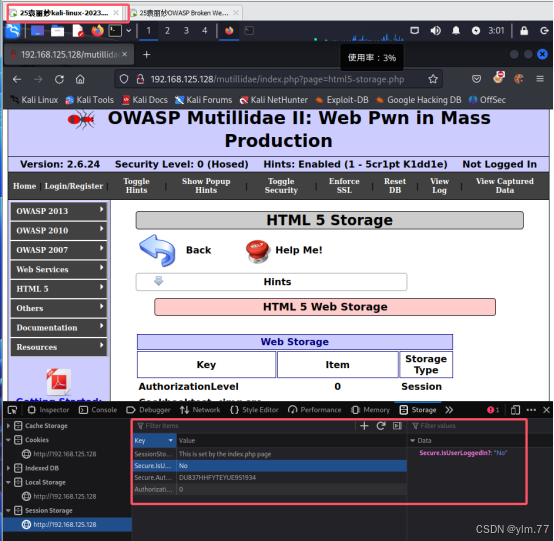Refresh the storage items list
554x541 pixels.
(x=381, y=426)
